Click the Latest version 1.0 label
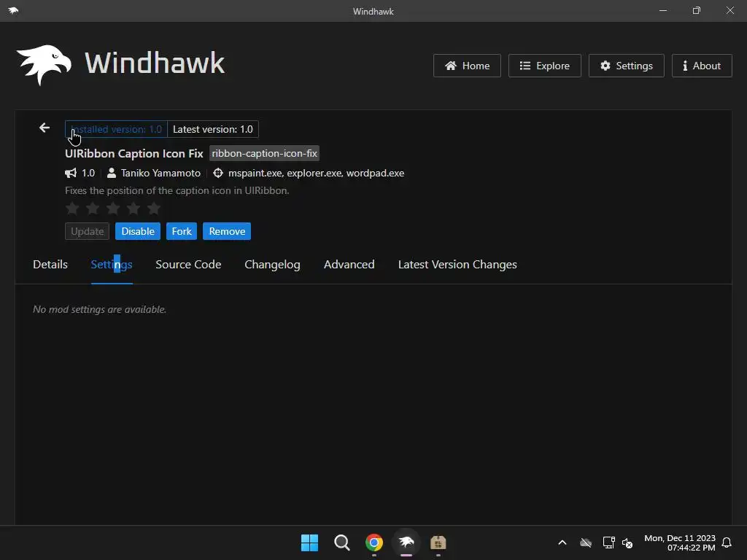The image size is (747, 560). click(213, 129)
